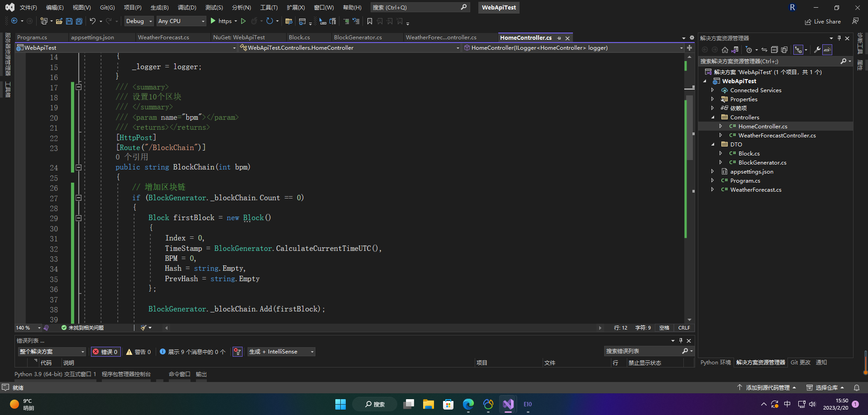
Task: Click the Open File folder icon
Action: (59, 21)
